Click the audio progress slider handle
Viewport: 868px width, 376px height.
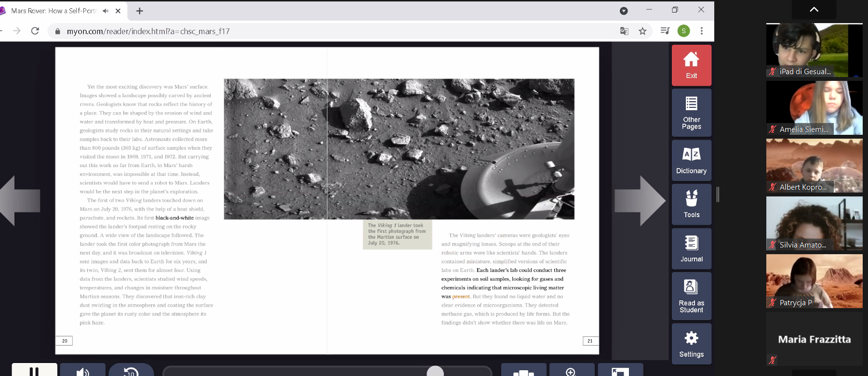[x=435, y=371]
